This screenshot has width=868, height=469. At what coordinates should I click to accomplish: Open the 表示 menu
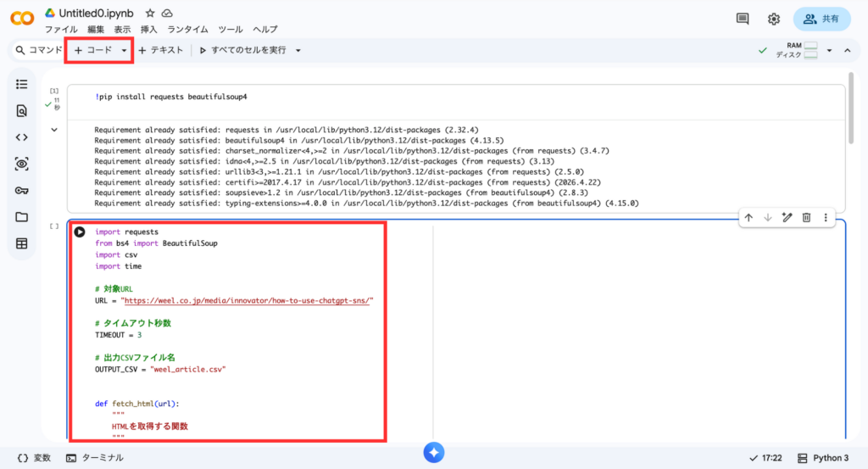coord(122,30)
